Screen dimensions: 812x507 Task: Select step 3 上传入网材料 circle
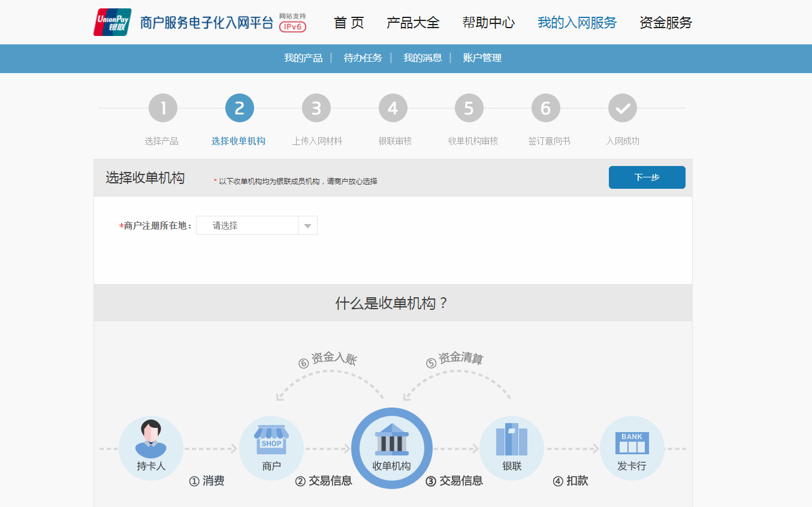pyautogui.click(x=316, y=108)
